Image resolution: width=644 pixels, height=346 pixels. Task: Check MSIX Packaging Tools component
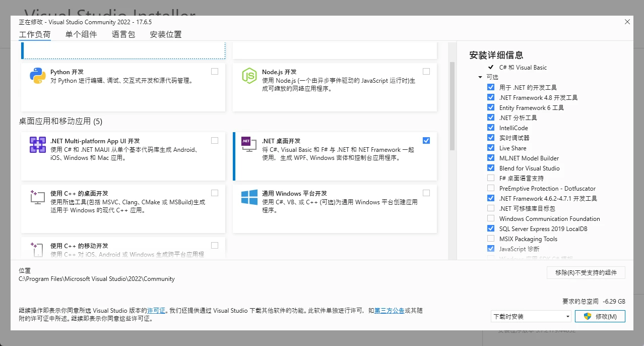tap(491, 239)
